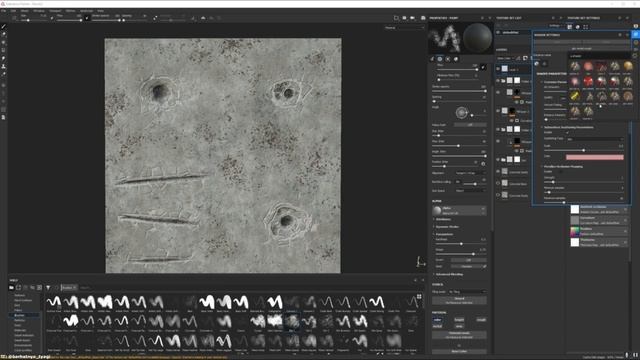640x360 pixels.
Task: Click the Follow Path Off button
Action: click(470, 125)
